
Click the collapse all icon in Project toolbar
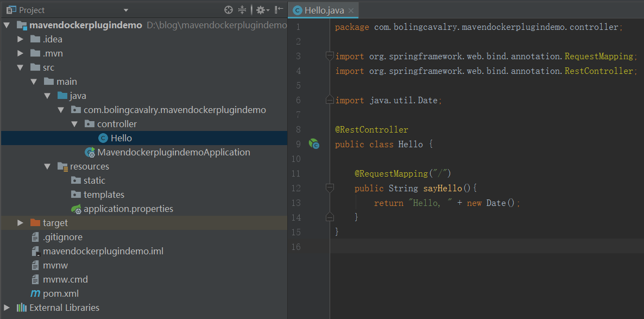[x=242, y=10]
